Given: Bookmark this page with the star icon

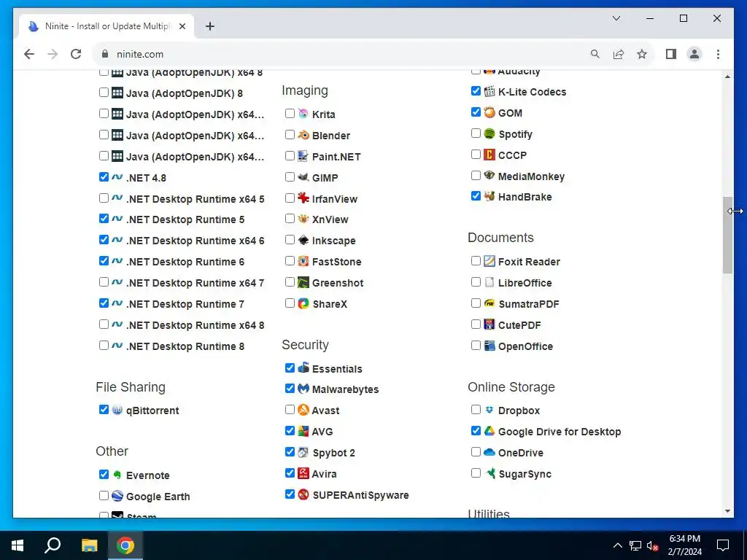Looking at the screenshot, I should tap(642, 54).
